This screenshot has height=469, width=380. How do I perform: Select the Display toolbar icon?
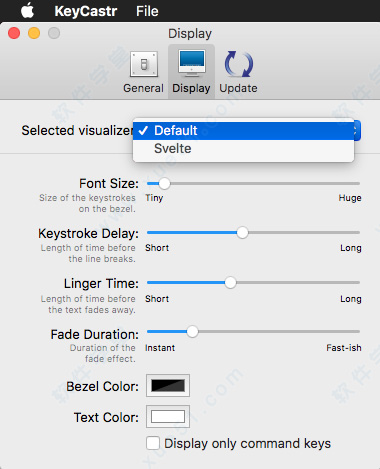[x=191, y=72]
